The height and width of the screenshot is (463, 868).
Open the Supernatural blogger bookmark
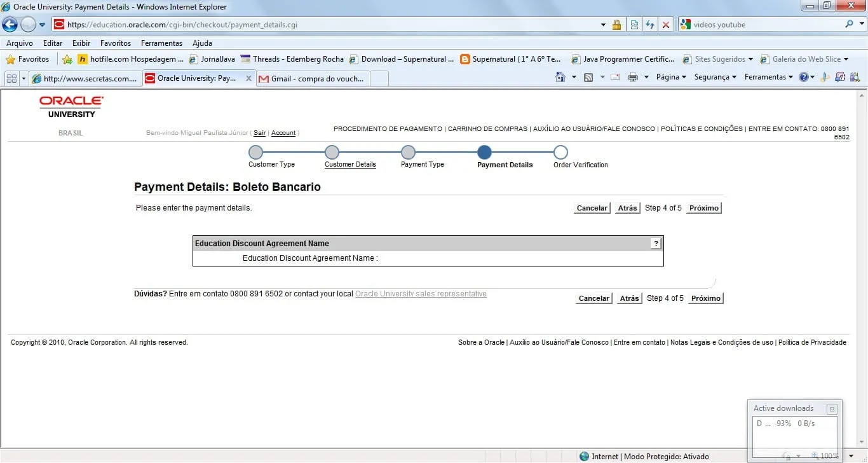coord(511,59)
